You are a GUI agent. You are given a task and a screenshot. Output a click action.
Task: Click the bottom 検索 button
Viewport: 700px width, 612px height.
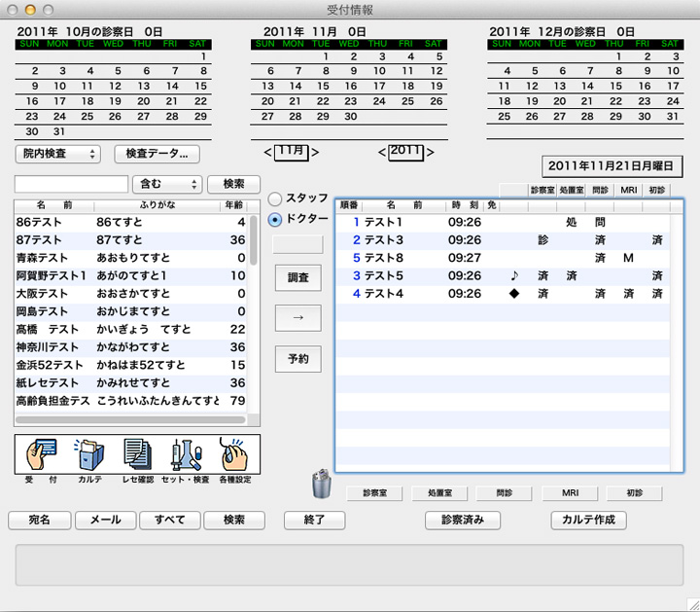(x=234, y=521)
